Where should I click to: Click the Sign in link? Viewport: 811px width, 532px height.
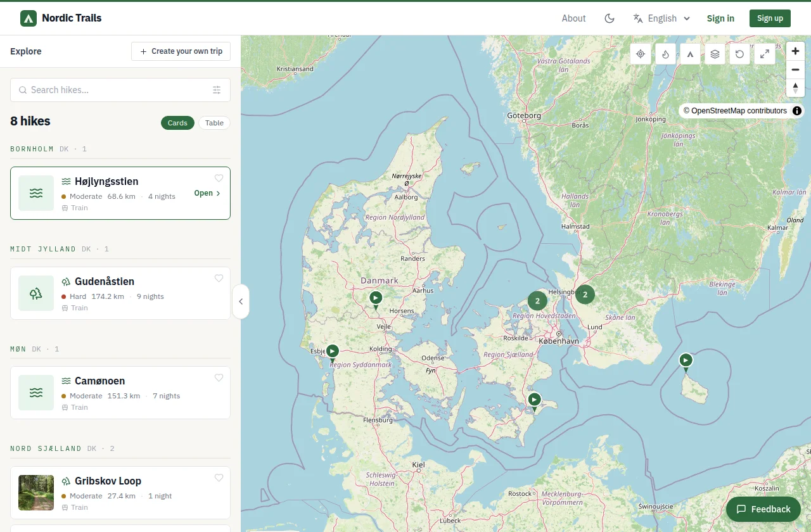(720, 18)
